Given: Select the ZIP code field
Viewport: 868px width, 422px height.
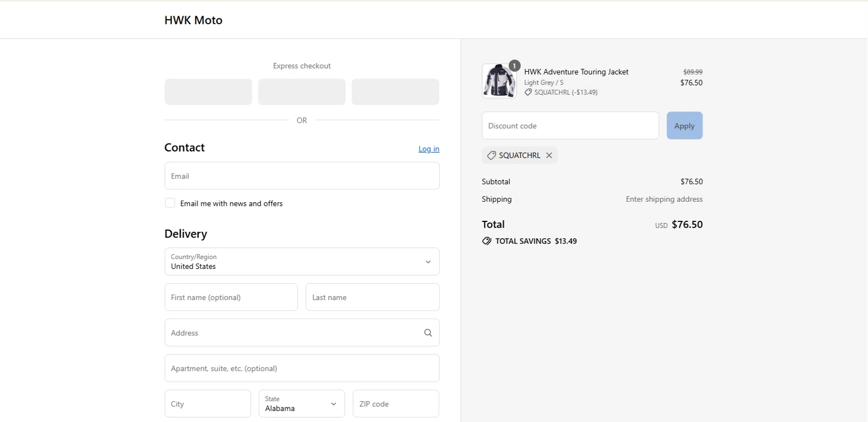Looking at the screenshot, I should pyautogui.click(x=396, y=404).
